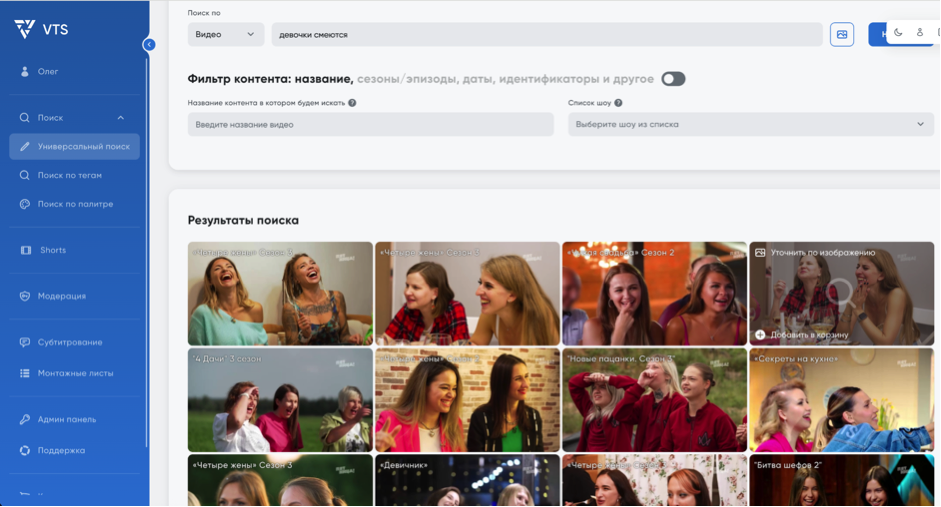Switch to dark mode via moon icon
This screenshot has height=507, width=941.
tap(898, 33)
